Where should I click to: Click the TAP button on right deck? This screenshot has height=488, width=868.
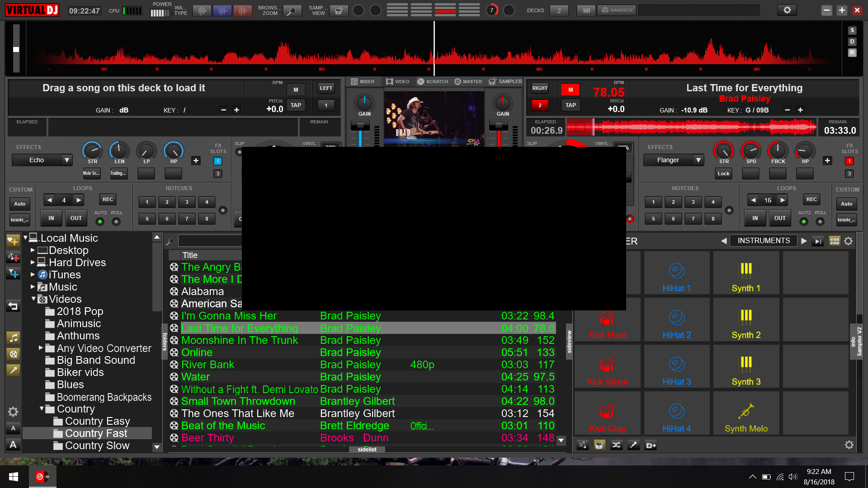click(571, 105)
